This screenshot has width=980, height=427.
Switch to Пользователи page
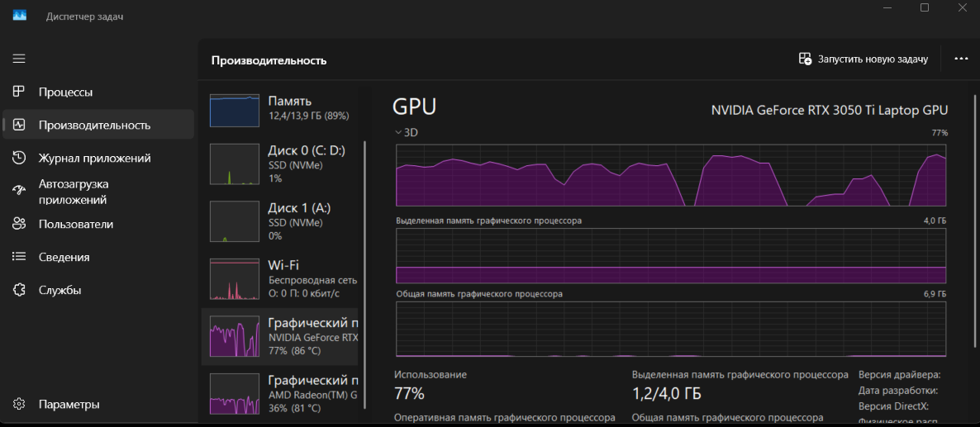tap(98, 224)
